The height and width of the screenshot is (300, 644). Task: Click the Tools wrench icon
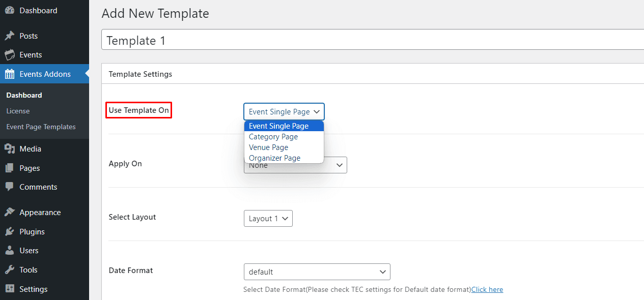[x=9, y=270]
